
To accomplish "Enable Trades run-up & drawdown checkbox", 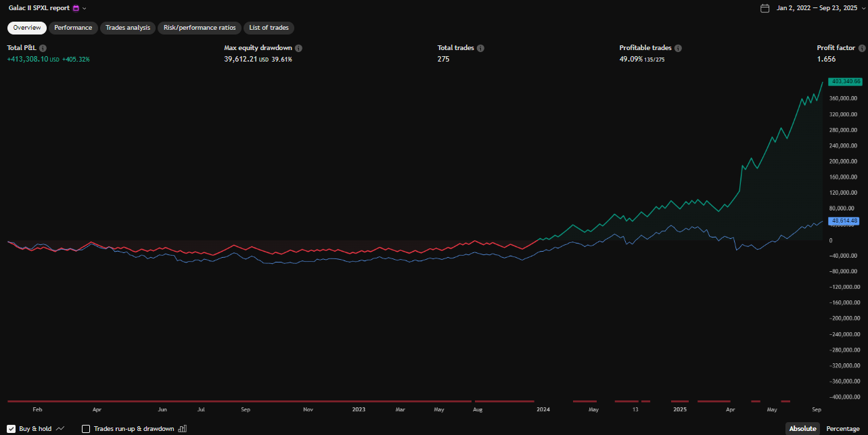I will point(86,429).
